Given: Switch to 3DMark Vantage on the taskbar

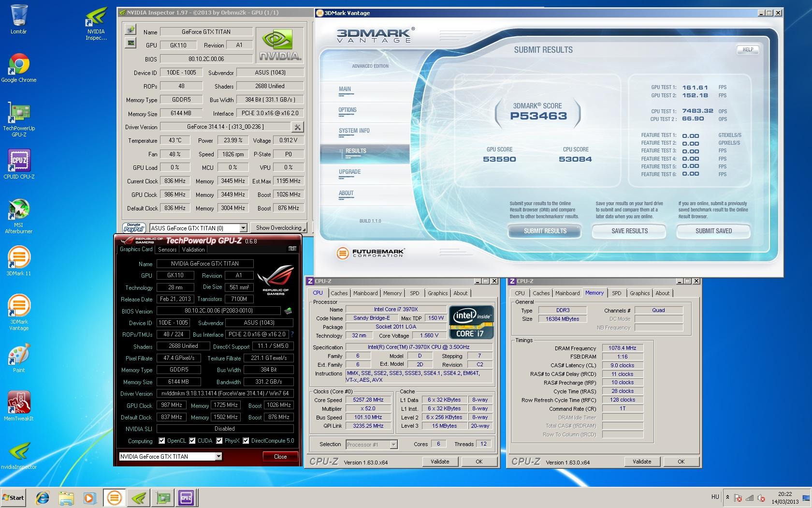Looking at the screenshot, I should (115, 497).
